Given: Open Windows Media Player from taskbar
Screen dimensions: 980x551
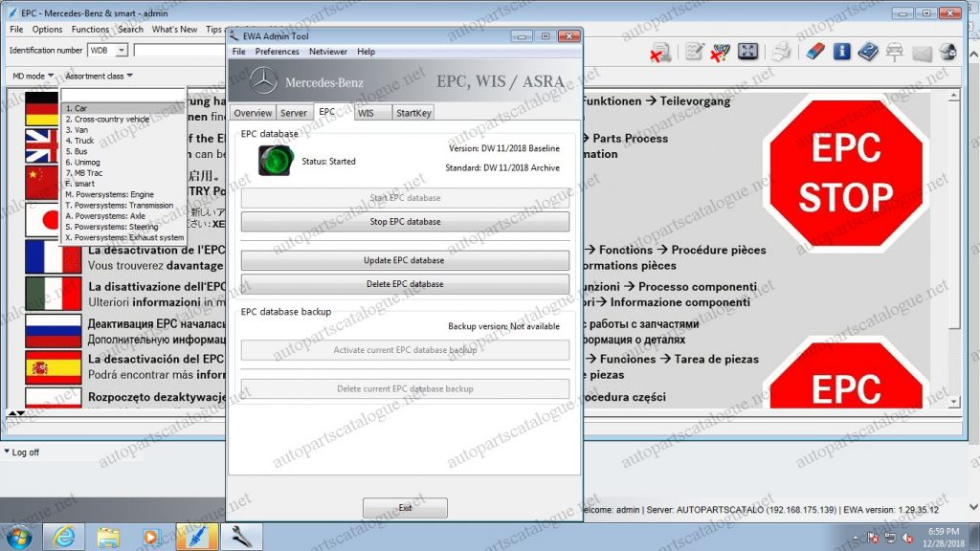Looking at the screenshot, I should click(150, 537).
